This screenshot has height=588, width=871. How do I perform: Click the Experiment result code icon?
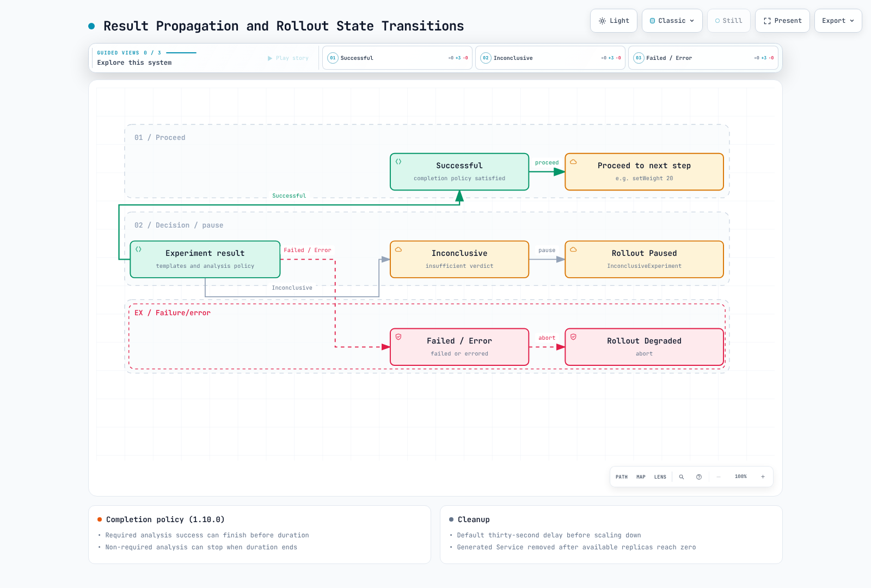[x=138, y=249]
